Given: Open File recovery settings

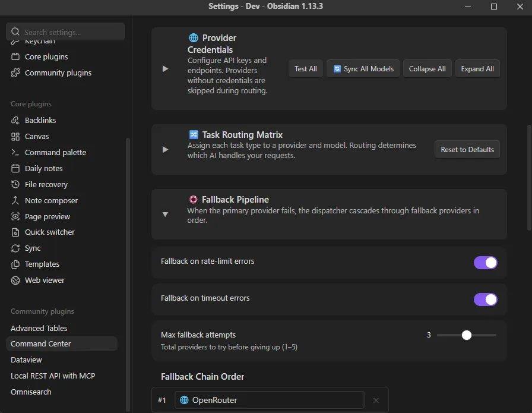Looking at the screenshot, I should (x=46, y=184).
